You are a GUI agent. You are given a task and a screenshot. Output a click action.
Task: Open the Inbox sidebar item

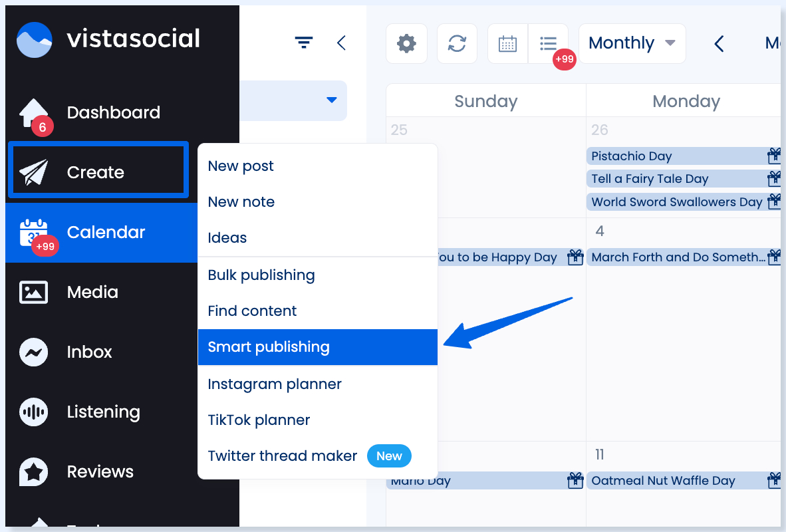coord(90,352)
